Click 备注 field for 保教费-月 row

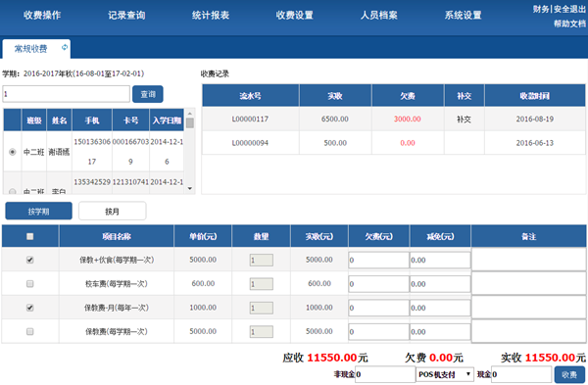coord(529,308)
